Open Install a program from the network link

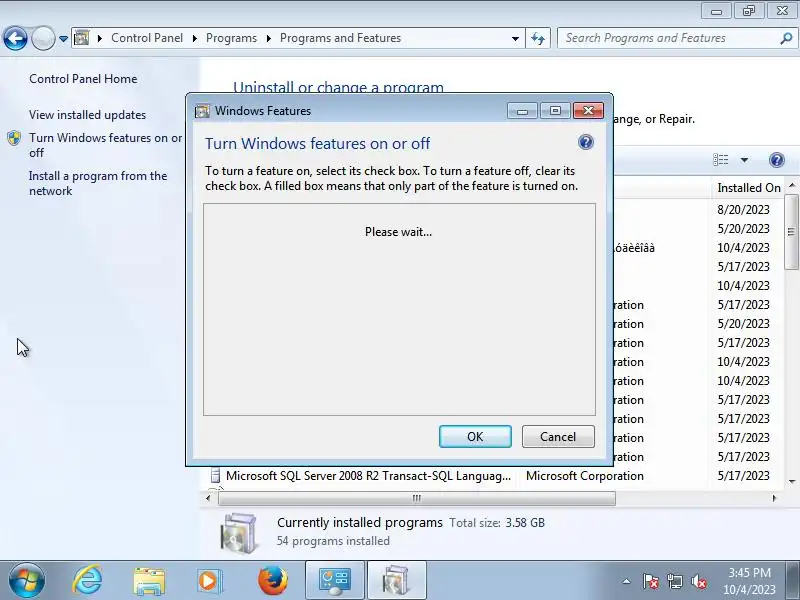(x=98, y=183)
